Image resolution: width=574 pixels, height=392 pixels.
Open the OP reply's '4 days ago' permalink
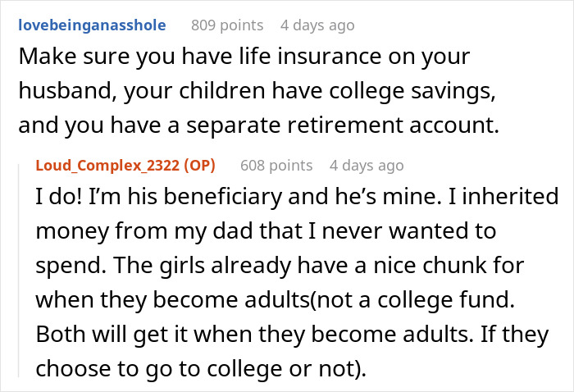tap(367, 166)
